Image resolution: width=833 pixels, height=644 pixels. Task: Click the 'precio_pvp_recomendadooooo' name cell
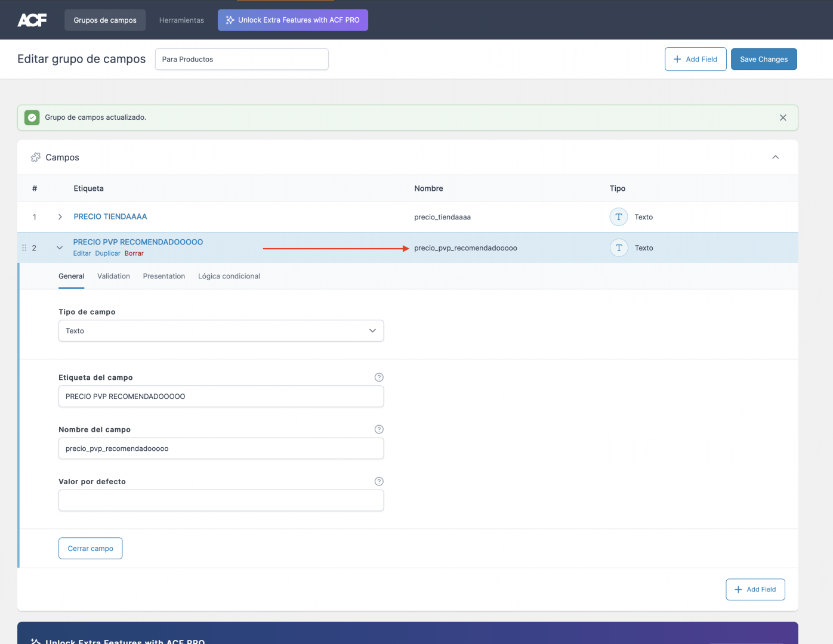click(x=465, y=248)
